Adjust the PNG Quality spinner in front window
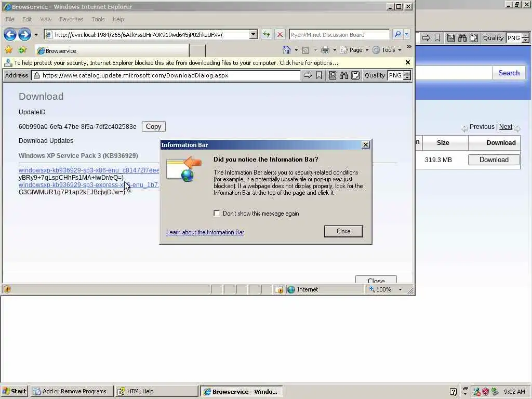 click(x=407, y=75)
